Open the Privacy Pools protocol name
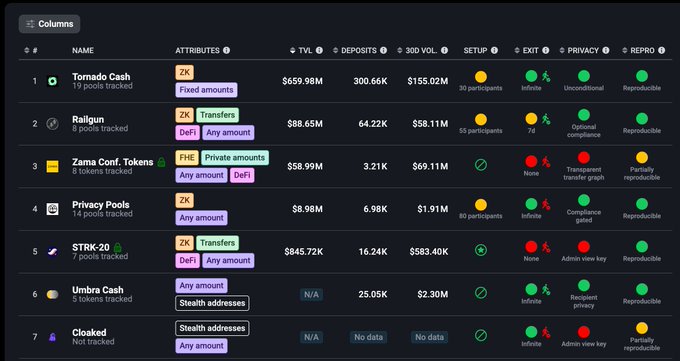Image resolution: width=680 pixels, height=361 pixels. 101,204
